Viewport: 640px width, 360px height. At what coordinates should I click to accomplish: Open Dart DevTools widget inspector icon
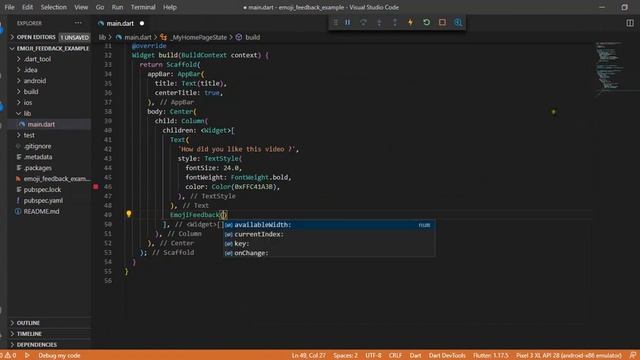(458, 22)
